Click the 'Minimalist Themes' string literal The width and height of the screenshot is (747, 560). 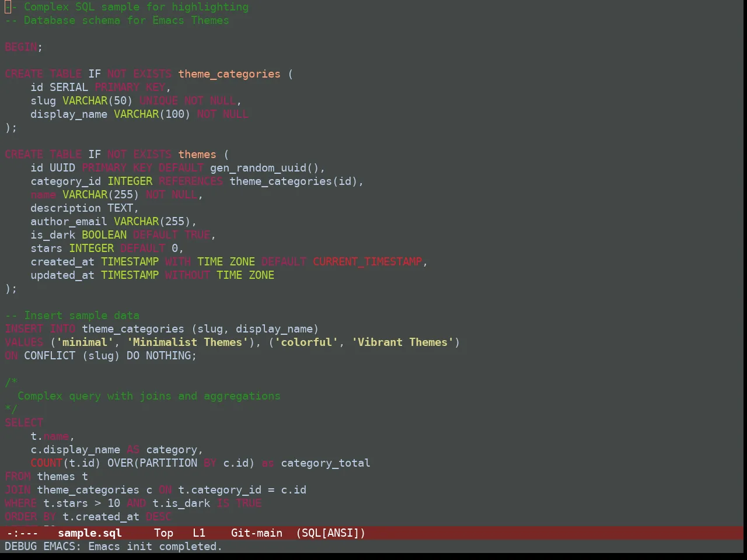(x=187, y=342)
